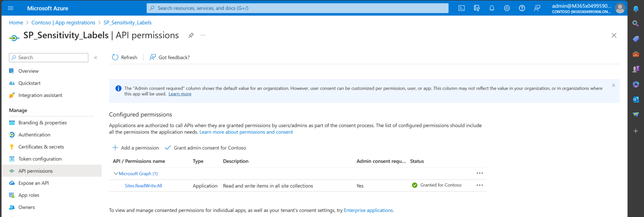This screenshot has height=217, width=644.
Task: Click the Microsoft Azure logo text
Action: coord(48,8)
